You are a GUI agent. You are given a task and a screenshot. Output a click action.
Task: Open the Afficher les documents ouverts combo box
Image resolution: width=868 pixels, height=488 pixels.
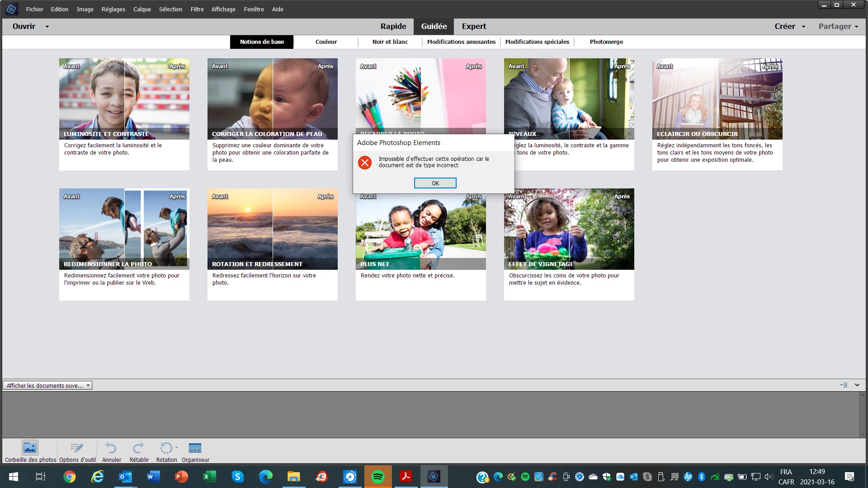point(47,385)
